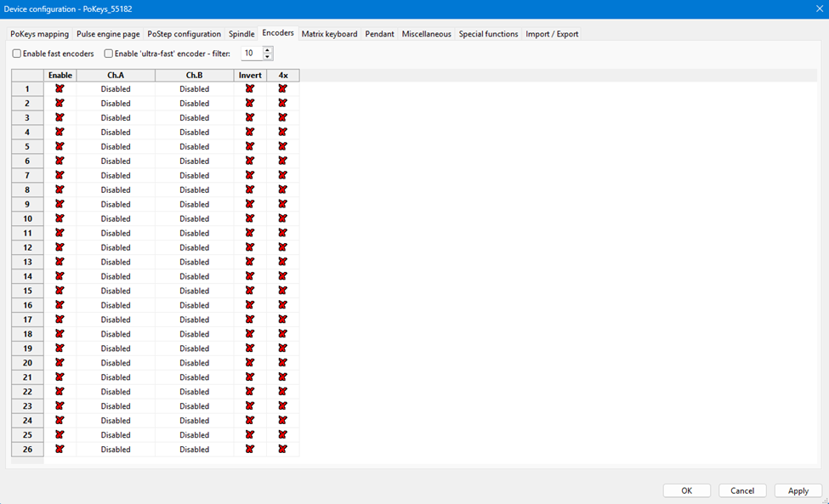Click the red X Enable icon for encoder 1

point(60,88)
